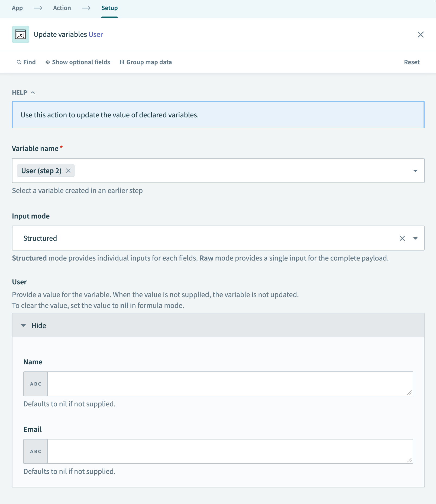436x504 pixels.
Task: Switch to the Action tab
Action: click(62, 8)
